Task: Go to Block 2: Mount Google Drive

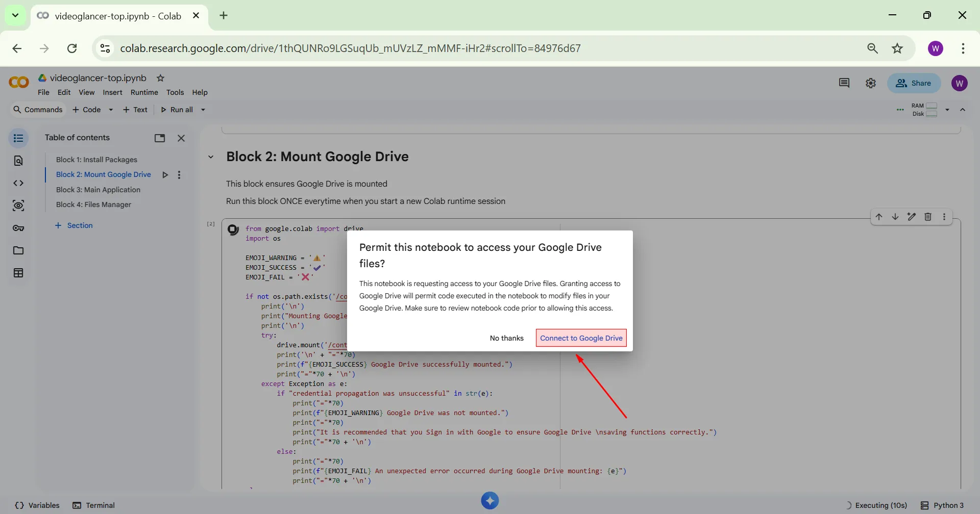Action: tap(104, 174)
